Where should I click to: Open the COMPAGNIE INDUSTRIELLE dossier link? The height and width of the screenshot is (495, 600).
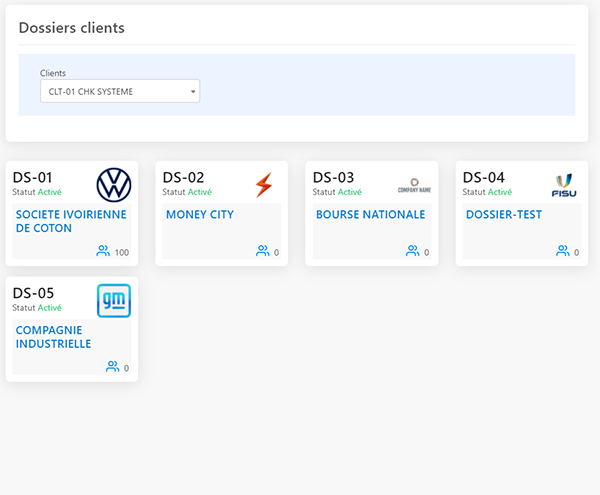coord(53,337)
